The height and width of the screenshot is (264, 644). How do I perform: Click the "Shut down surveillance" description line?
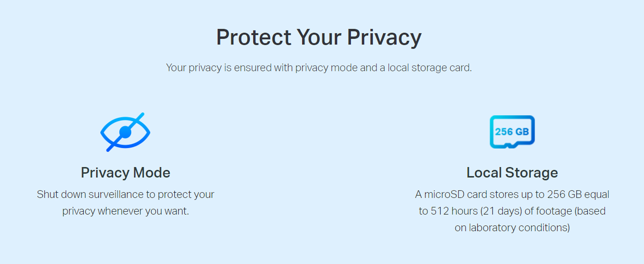coord(125,194)
